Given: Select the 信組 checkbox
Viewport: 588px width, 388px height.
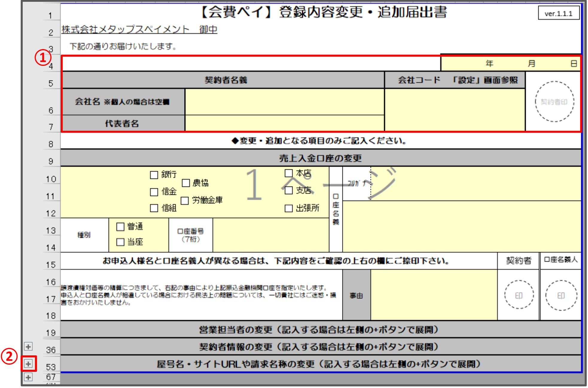Looking at the screenshot, I should [154, 208].
